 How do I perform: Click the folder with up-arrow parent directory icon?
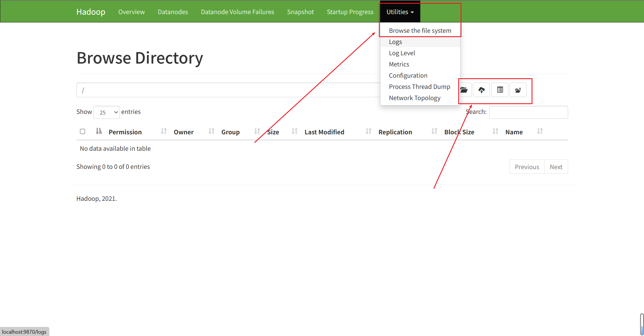tap(518, 90)
